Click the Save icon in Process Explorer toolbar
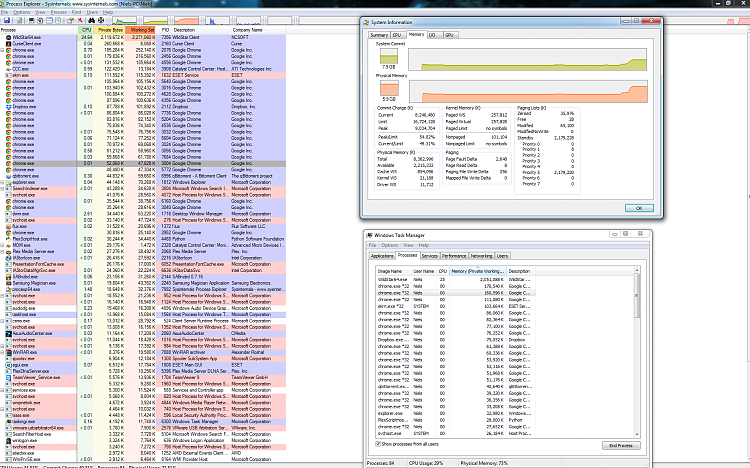The width and height of the screenshot is (750, 468). coord(7,21)
